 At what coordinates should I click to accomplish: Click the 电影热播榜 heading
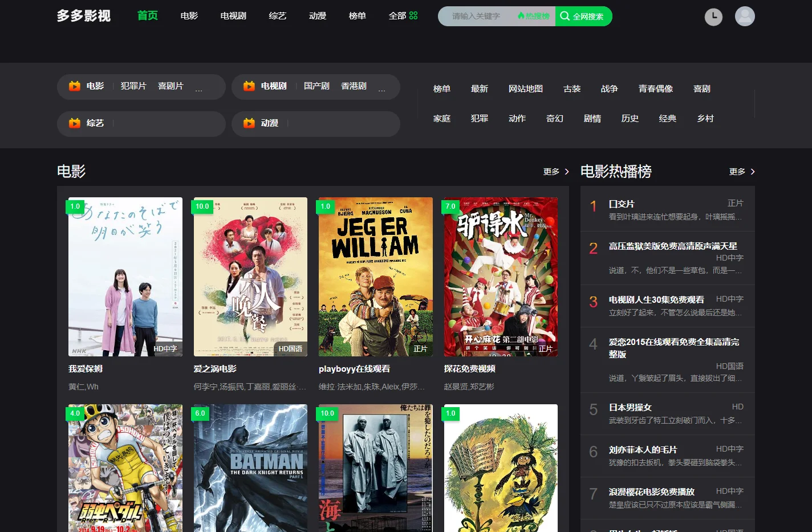coord(616,171)
